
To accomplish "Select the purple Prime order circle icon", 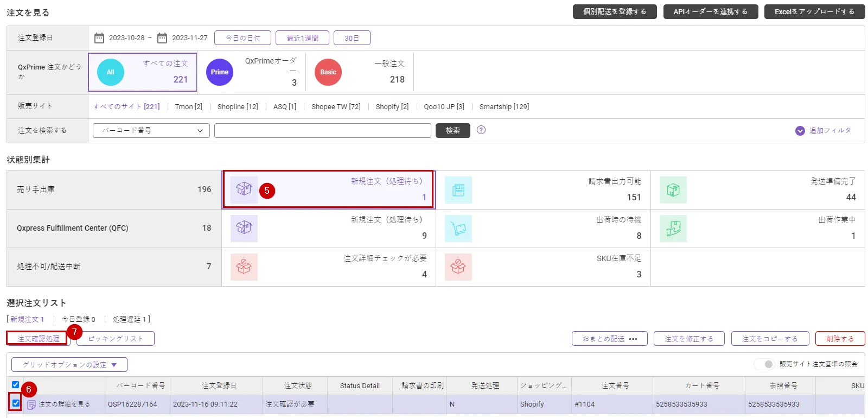I will (220, 72).
